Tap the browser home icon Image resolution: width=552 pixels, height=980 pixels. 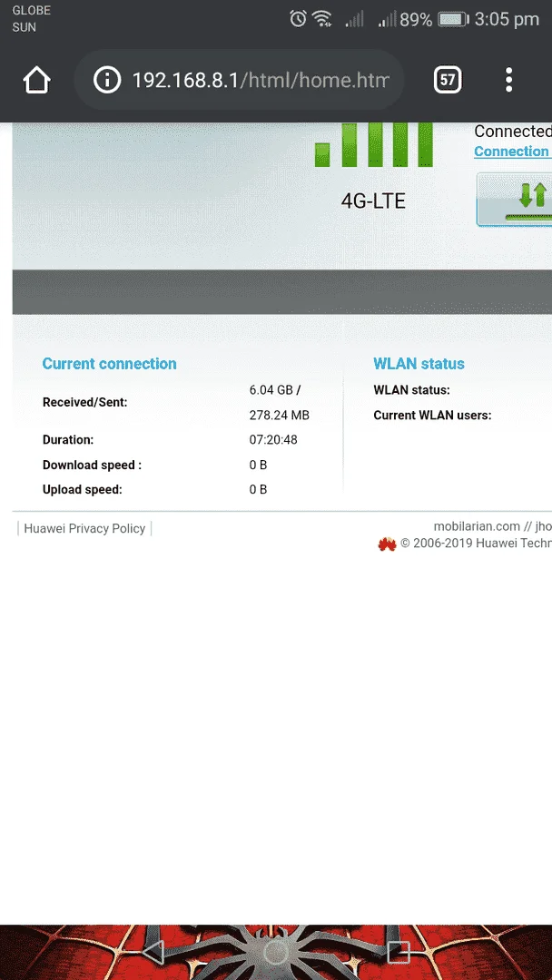(36, 80)
